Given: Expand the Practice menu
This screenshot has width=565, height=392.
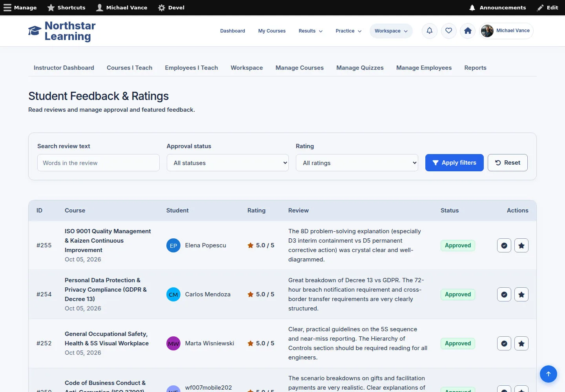Looking at the screenshot, I should coord(348,31).
